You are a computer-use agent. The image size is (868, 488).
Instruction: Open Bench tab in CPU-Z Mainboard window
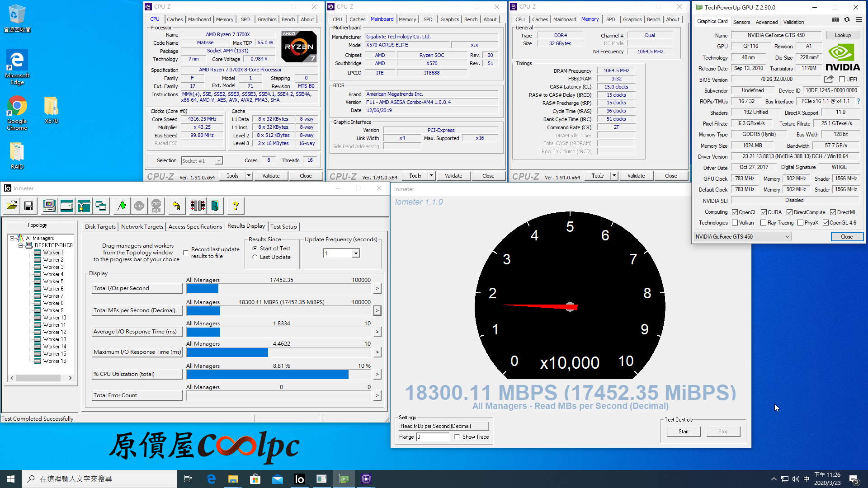pos(471,19)
